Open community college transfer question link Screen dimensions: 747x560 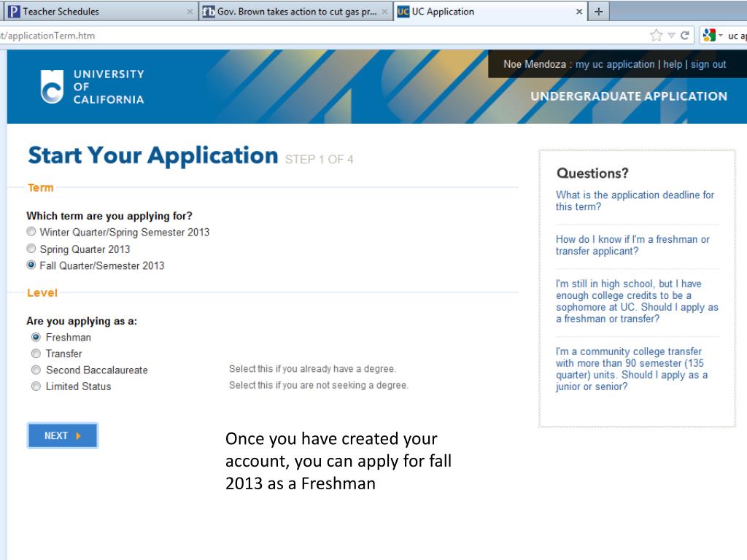point(631,368)
